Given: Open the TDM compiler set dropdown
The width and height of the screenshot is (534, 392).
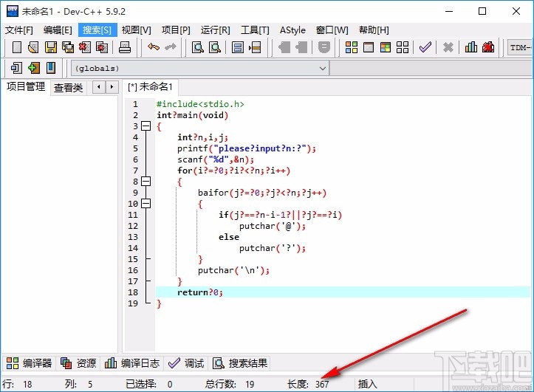Looking at the screenshot, I should 521,48.
